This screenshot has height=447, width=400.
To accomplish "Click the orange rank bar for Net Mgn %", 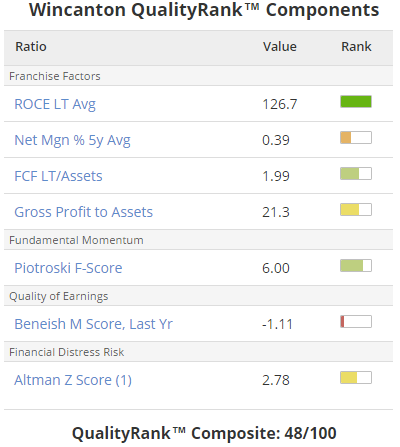I will [x=356, y=138].
